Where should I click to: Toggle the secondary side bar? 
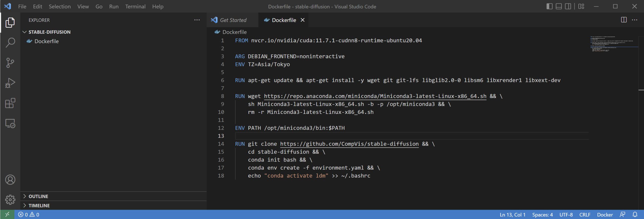tap(568, 6)
